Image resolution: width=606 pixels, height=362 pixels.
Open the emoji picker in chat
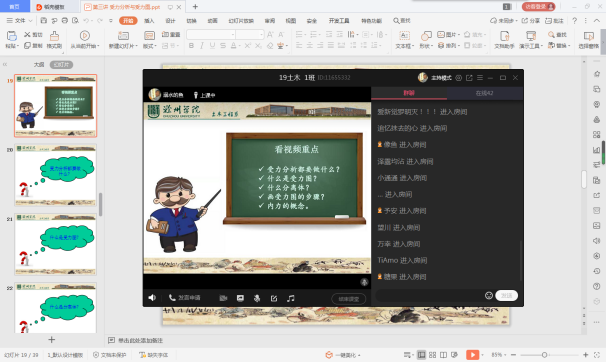489,296
